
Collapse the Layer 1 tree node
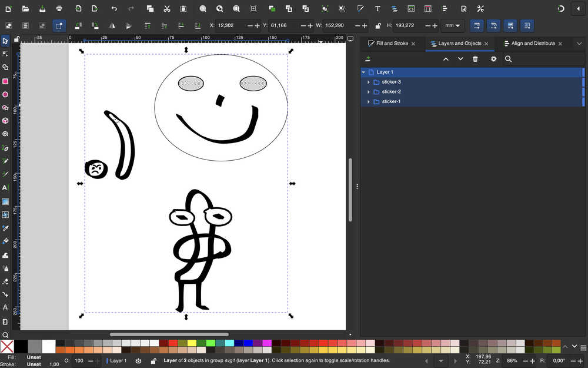[363, 72]
